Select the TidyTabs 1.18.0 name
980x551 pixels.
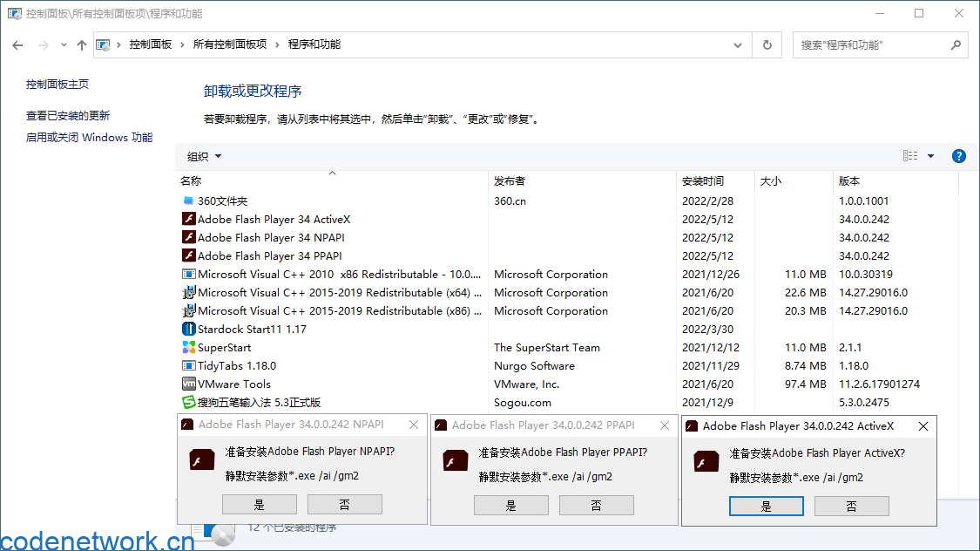[x=237, y=366]
